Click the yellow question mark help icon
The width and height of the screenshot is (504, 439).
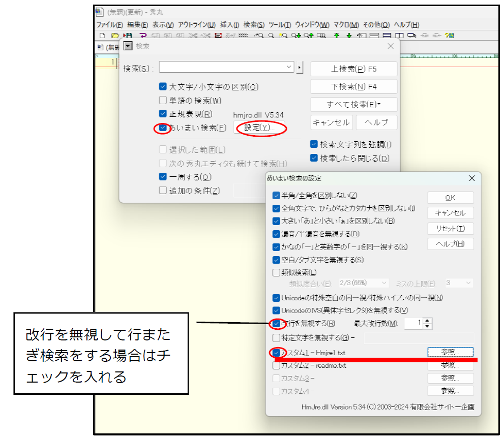449,36
